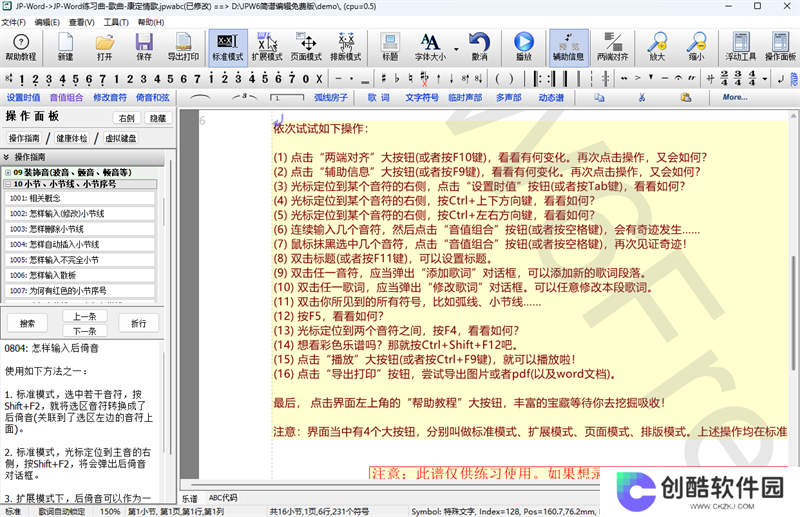Create a new score with 新建

click(x=65, y=47)
